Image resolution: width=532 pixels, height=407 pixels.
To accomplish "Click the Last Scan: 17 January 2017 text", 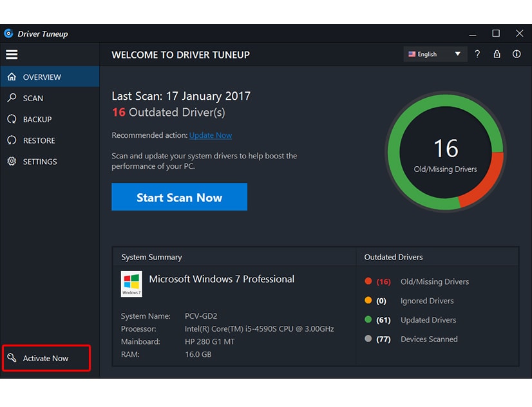I will [x=181, y=96].
